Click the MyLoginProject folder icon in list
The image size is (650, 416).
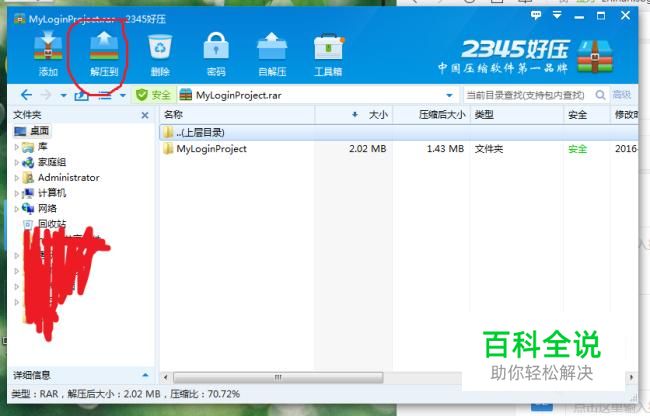[168, 148]
